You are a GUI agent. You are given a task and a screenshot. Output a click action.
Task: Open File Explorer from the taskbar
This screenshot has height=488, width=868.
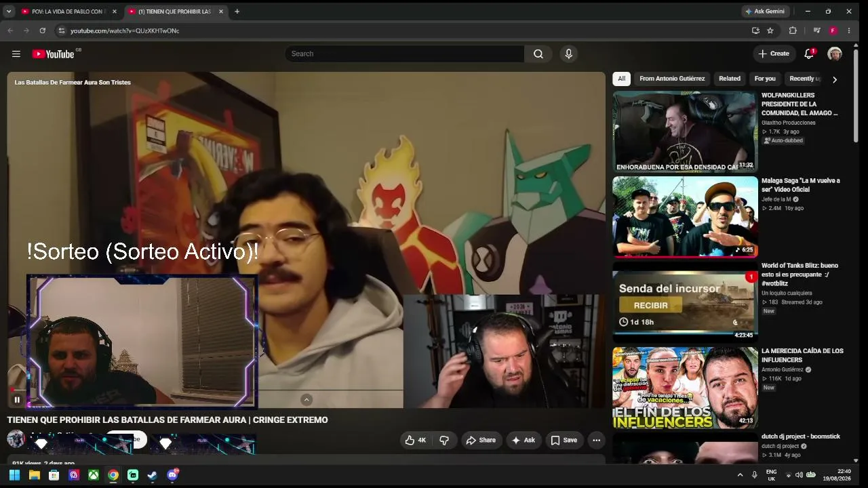(x=34, y=475)
